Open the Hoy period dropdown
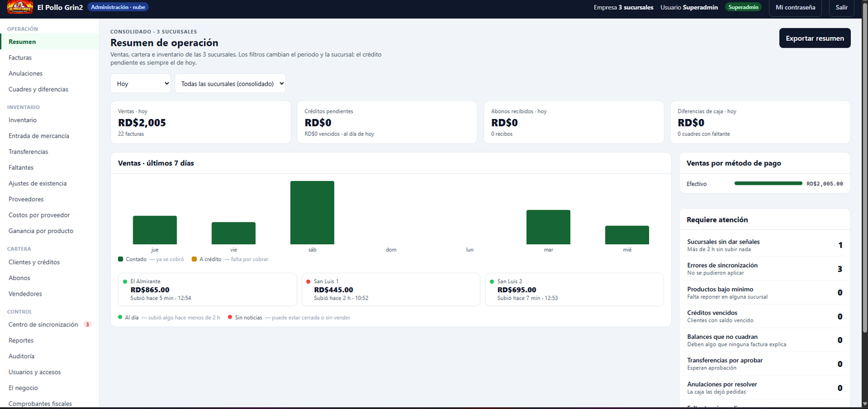This screenshot has height=409, width=868. click(141, 84)
